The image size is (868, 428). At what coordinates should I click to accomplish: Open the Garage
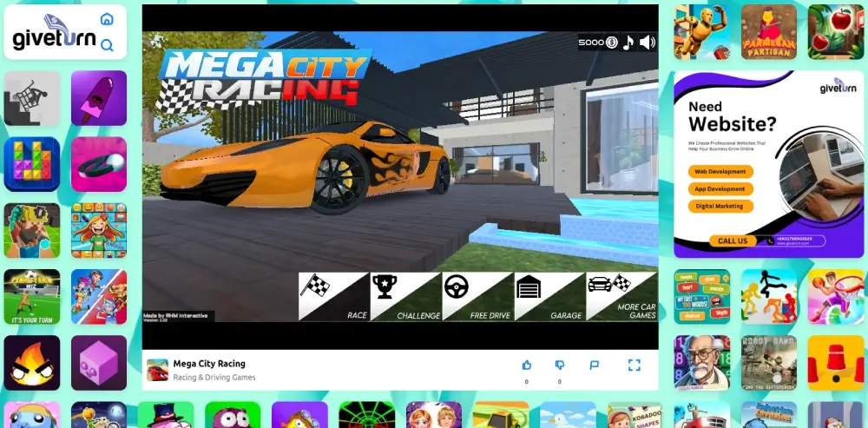click(x=549, y=296)
